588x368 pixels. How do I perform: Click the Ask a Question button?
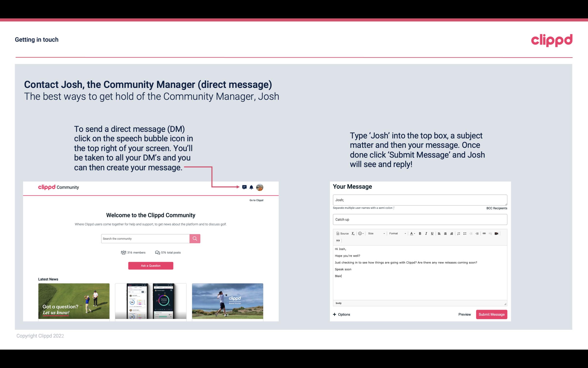pos(151,265)
